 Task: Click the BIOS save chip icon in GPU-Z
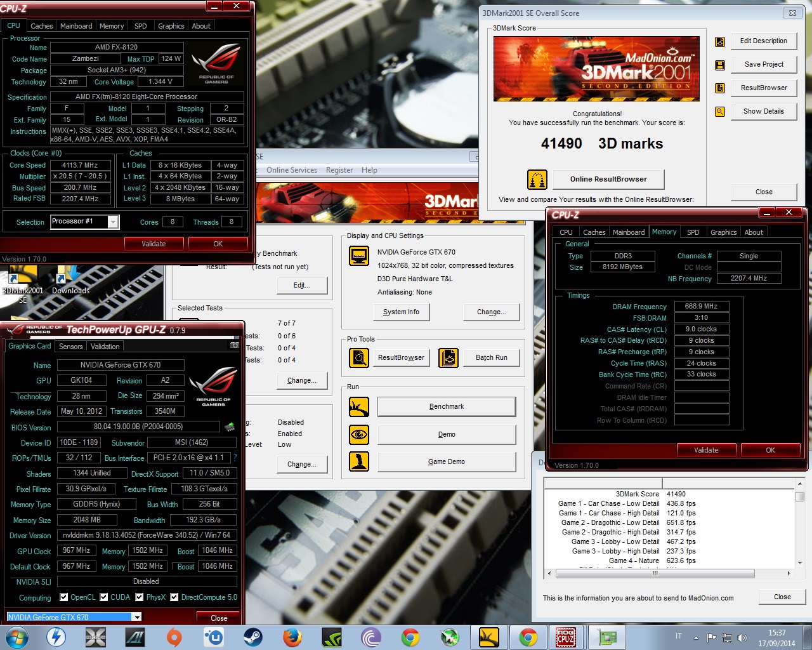coord(229,427)
